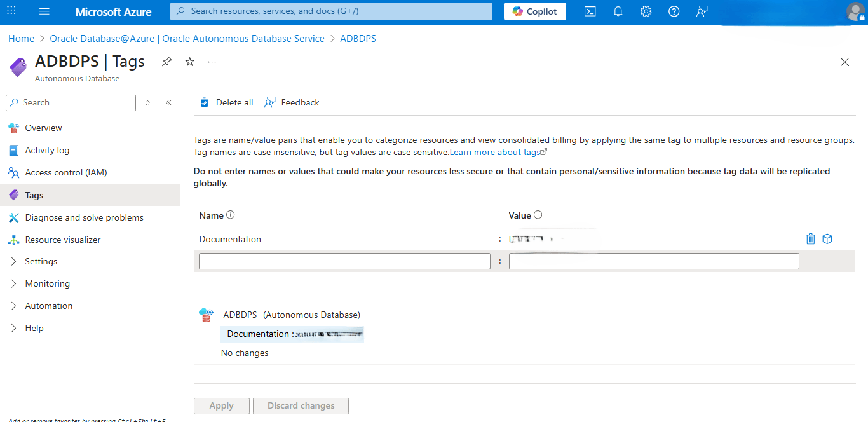The image size is (868, 422).
Task: Open Help and support
Action: pos(674,11)
